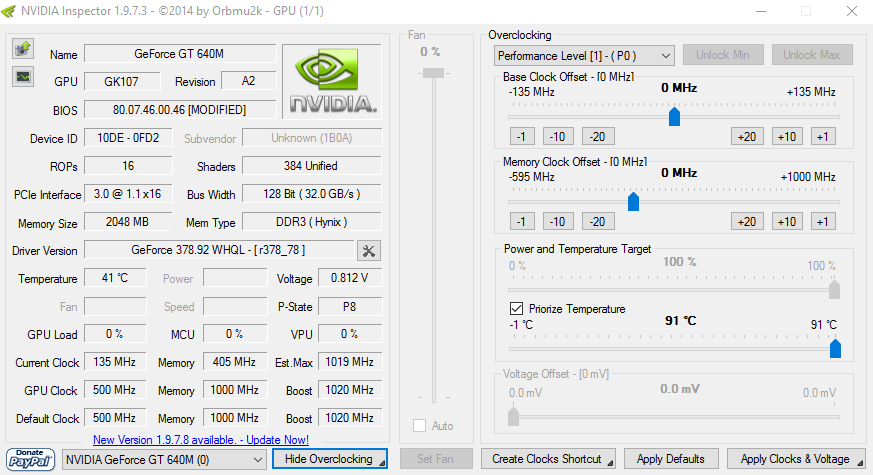Click the Temperature value 41 °C
Viewport: 873px width, 475px height.
point(115,278)
